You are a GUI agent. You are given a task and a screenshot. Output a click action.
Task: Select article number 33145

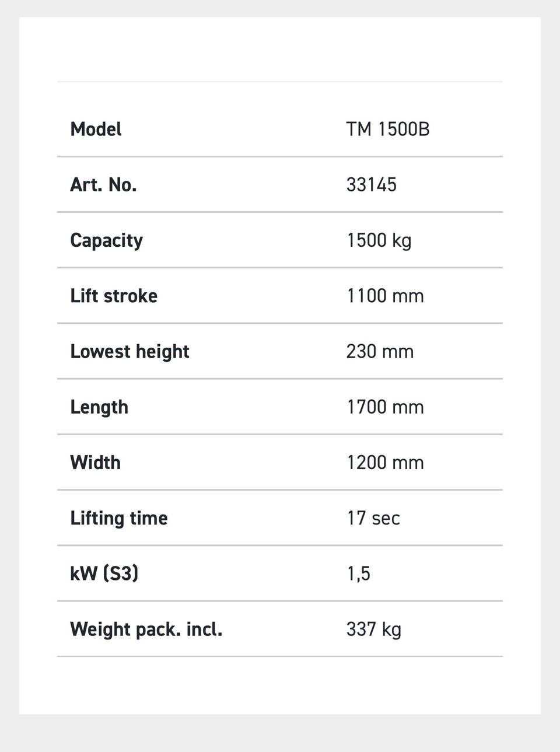click(372, 185)
